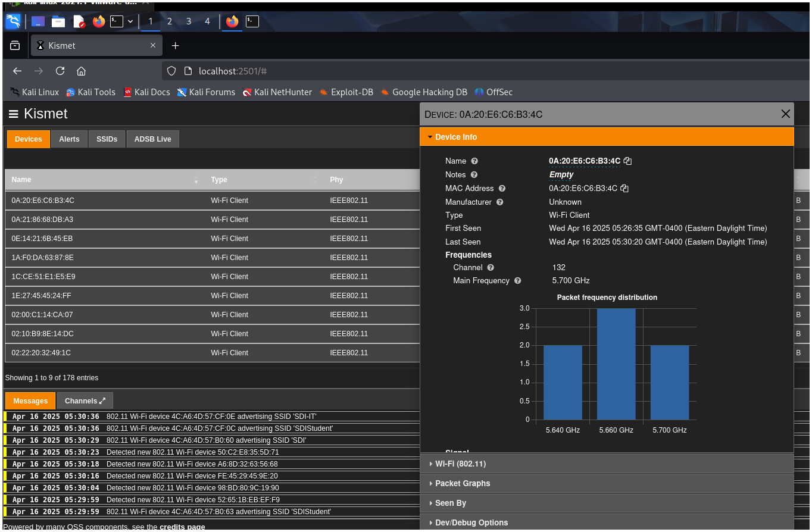Switch to the Alerts tab
The width and height of the screenshot is (812, 532).
pyautogui.click(x=69, y=139)
